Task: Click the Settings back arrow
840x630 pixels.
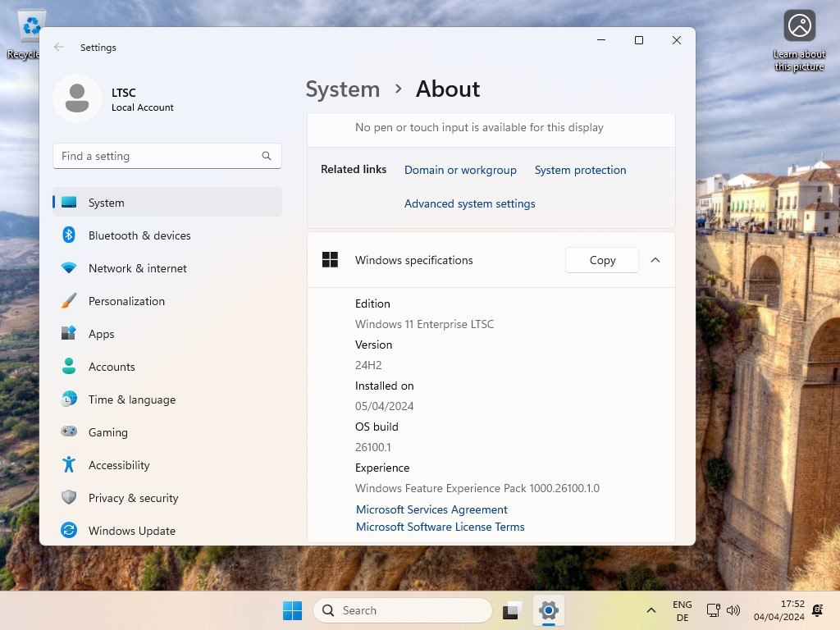Action: click(59, 47)
